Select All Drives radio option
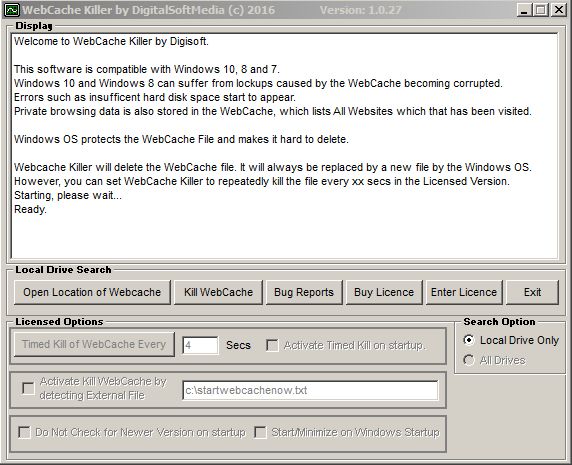Screen dimensions: 572x465 [x=469, y=360]
